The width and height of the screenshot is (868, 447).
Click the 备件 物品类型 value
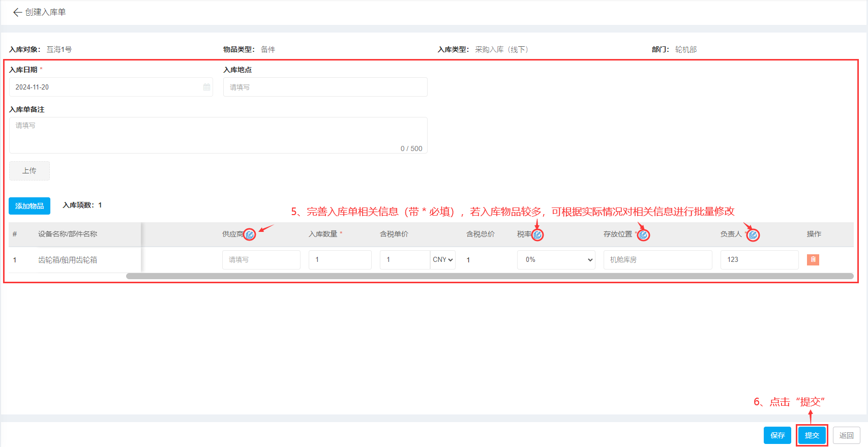coord(268,49)
